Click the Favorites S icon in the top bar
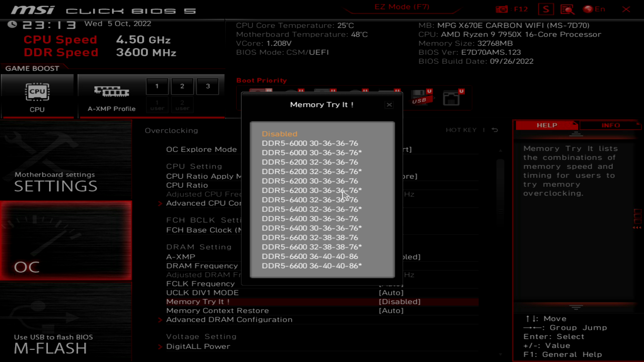The height and width of the screenshot is (362, 644). (546, 9)
